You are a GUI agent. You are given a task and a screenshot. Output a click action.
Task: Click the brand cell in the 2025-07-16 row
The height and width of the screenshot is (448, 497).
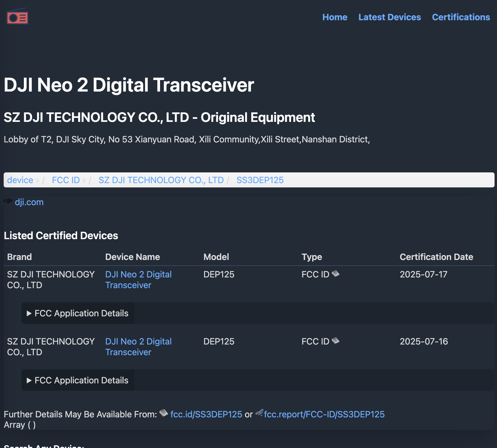(x=51, y=347)
